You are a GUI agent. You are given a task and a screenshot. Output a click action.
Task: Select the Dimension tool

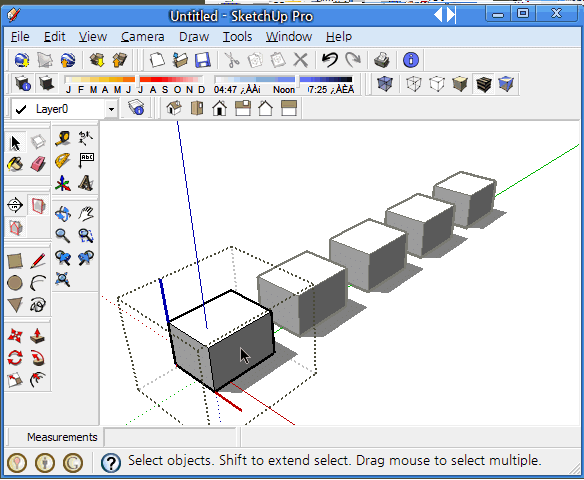point(86,138)
